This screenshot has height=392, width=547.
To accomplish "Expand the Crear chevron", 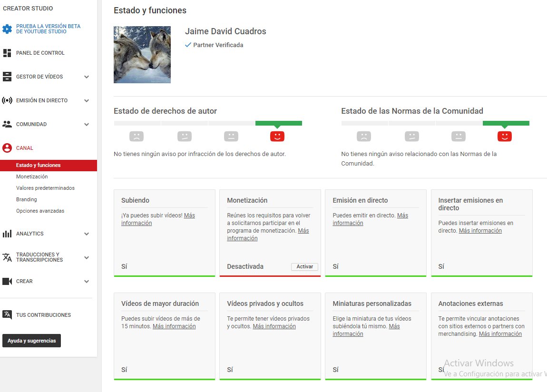I will (x=87, y=281).
